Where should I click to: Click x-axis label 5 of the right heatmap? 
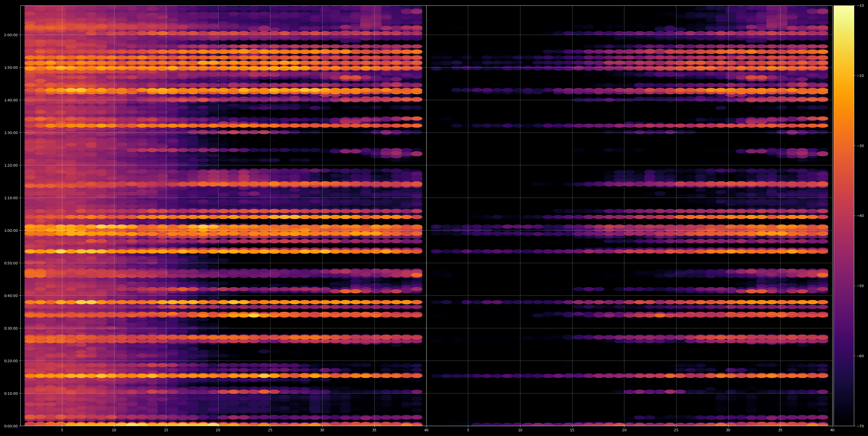click(468, 430)
